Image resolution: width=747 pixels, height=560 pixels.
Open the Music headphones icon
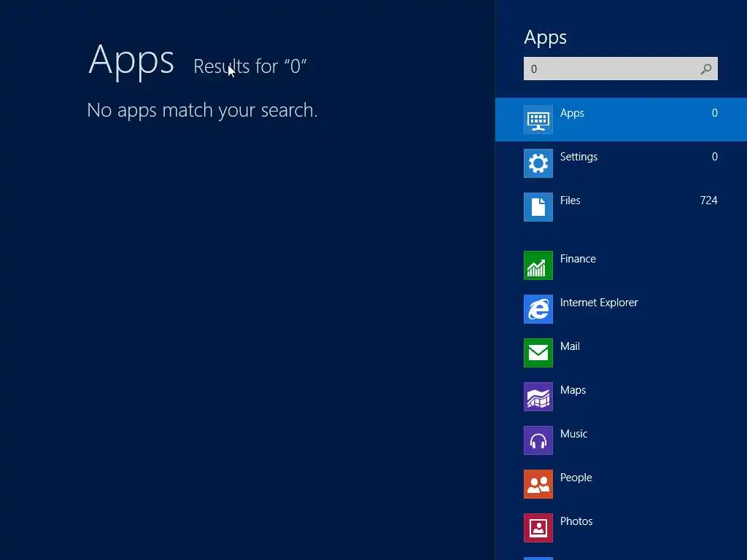[538, 440]
